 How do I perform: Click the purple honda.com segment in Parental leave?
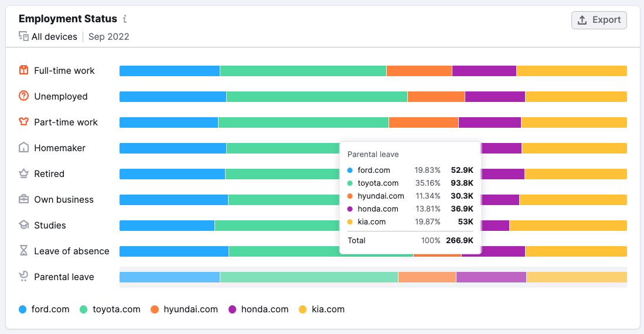coord(491,277)
